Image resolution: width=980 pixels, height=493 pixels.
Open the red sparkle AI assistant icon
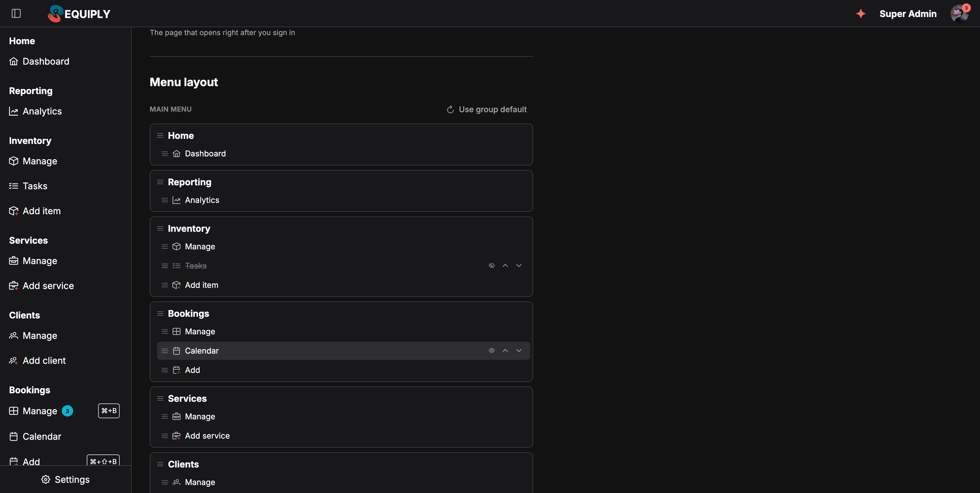[x=861, y=14]
